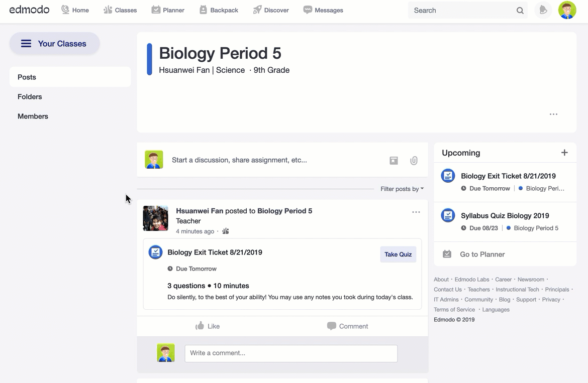Open Community footer link
The width and height of the screenshot is (588, 383).
(479, 300)
